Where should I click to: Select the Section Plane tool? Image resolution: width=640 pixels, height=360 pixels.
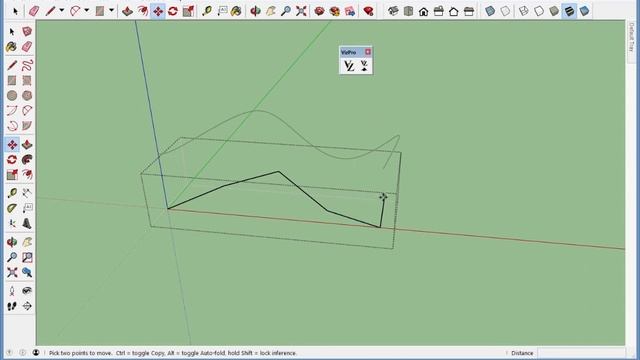27,306
